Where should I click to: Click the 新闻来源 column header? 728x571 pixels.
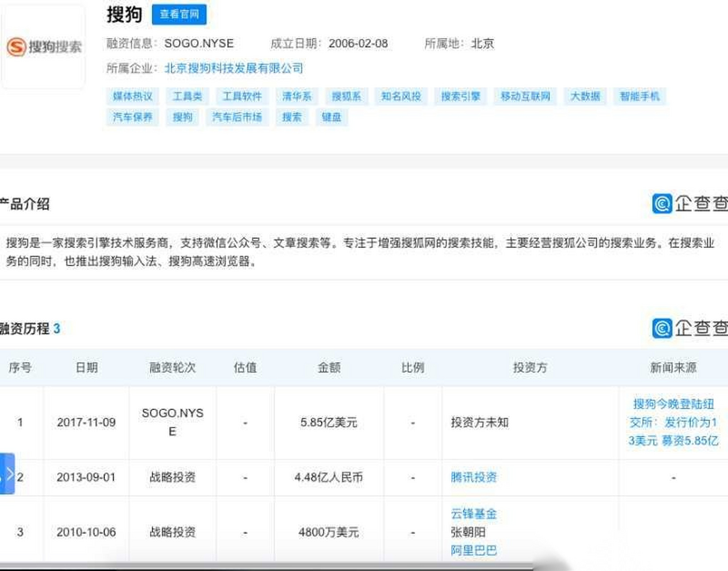[673, 368]
